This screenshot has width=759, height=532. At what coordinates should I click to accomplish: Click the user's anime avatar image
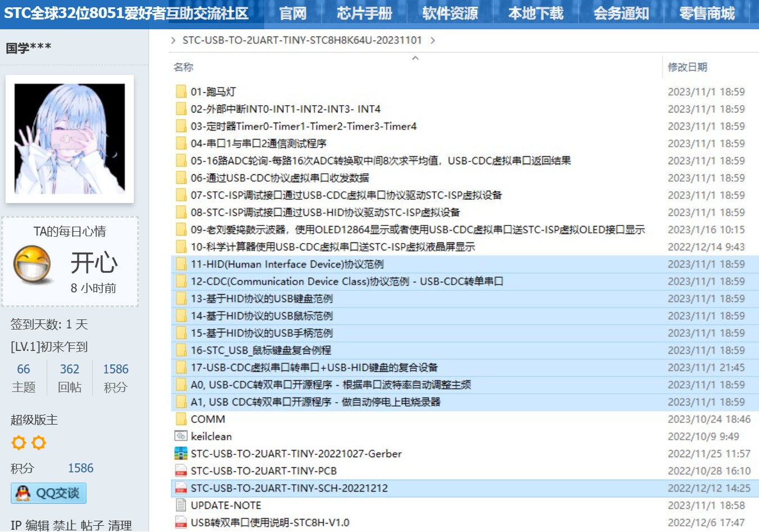click(x=70, y=139)
